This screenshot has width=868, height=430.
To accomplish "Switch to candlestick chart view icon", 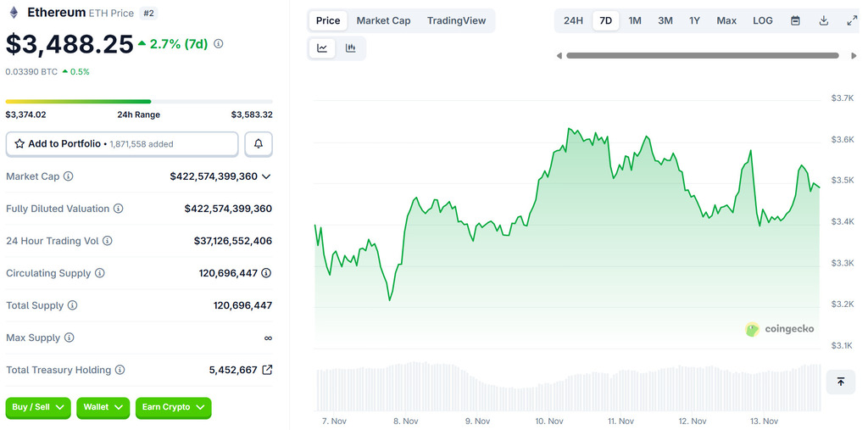I will pyautogui.click(x=350, y=48).
